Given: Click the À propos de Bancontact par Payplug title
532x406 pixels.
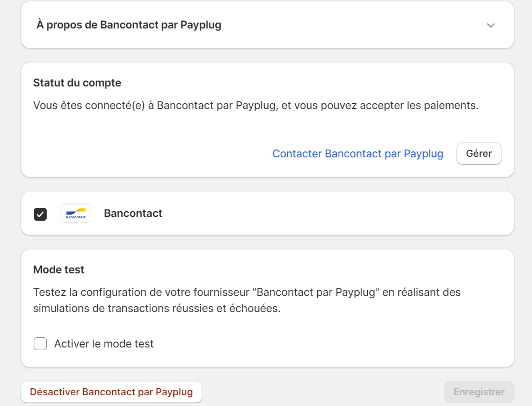Looking at the screenshot, I should click(129, 25).
